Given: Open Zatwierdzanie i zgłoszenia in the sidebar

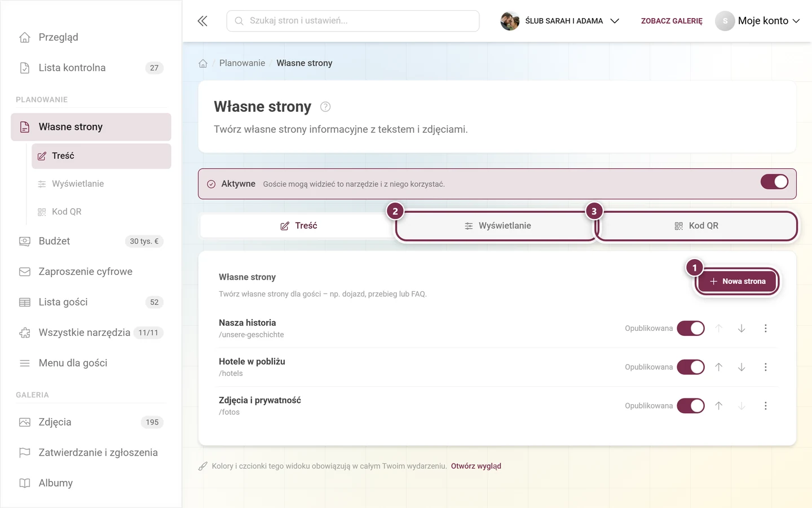Looking at the screenshot, I should pyautogui.click(x=91, y=453).
